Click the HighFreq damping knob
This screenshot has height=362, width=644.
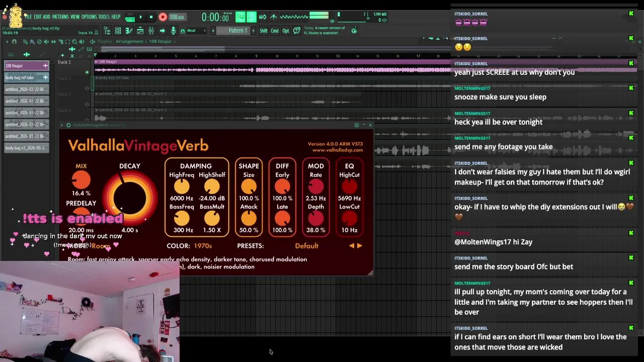click(182, 187)
